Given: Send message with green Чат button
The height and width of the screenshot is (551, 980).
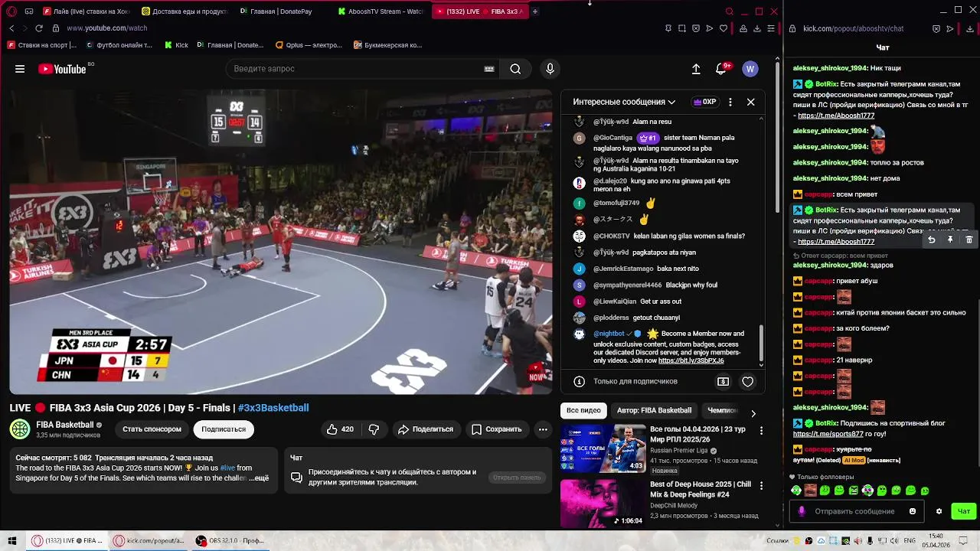Looking at the screenshot, I should [964, 511].
